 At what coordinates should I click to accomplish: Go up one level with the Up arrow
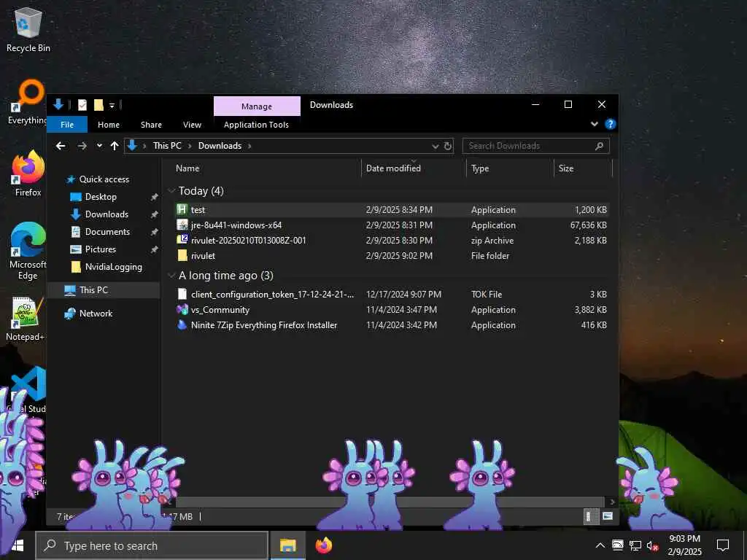[x=115, y=146]
